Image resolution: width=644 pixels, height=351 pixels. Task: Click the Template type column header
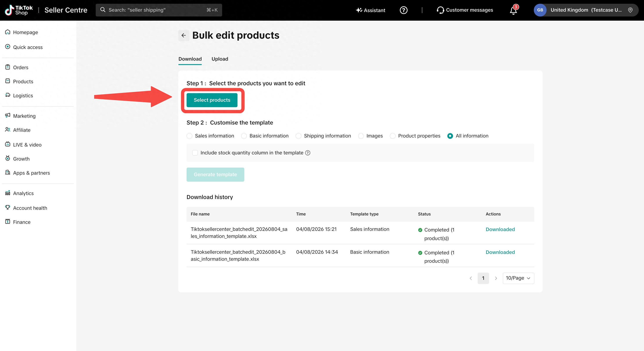tap(364, 214)
